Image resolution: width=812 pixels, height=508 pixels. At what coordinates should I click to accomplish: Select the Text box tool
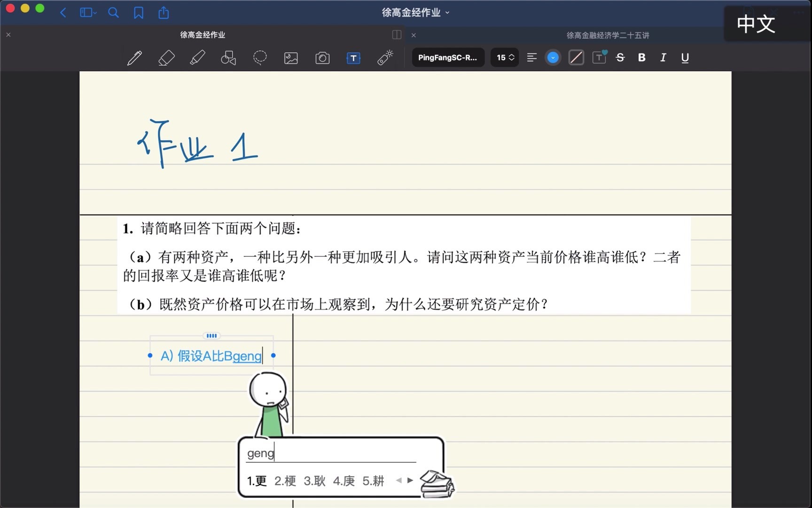pyautogui.click(x=353, y=58)
